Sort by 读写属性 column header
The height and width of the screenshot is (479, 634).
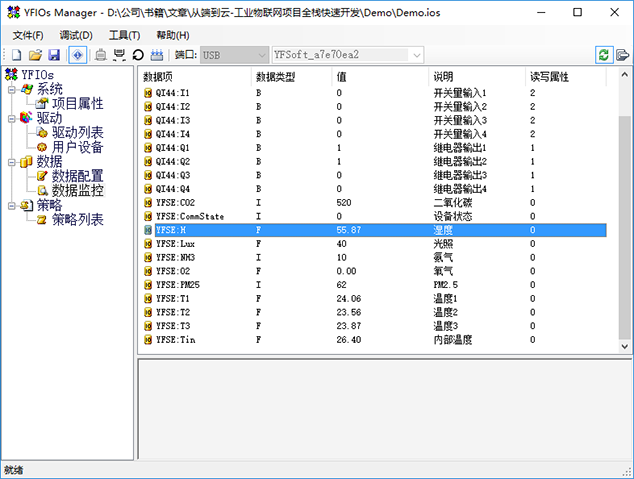click(x=566, y=77)
